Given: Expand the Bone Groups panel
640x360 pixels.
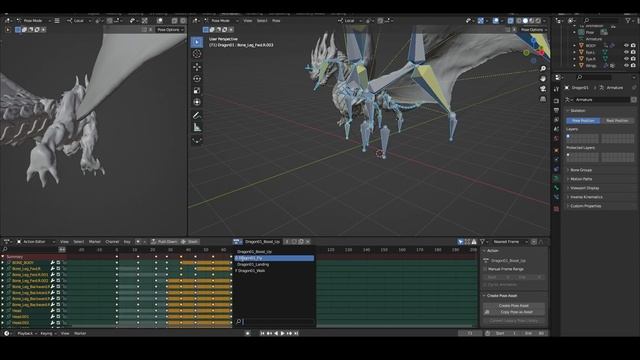Looking at the screenshot, I should point(581,170).
